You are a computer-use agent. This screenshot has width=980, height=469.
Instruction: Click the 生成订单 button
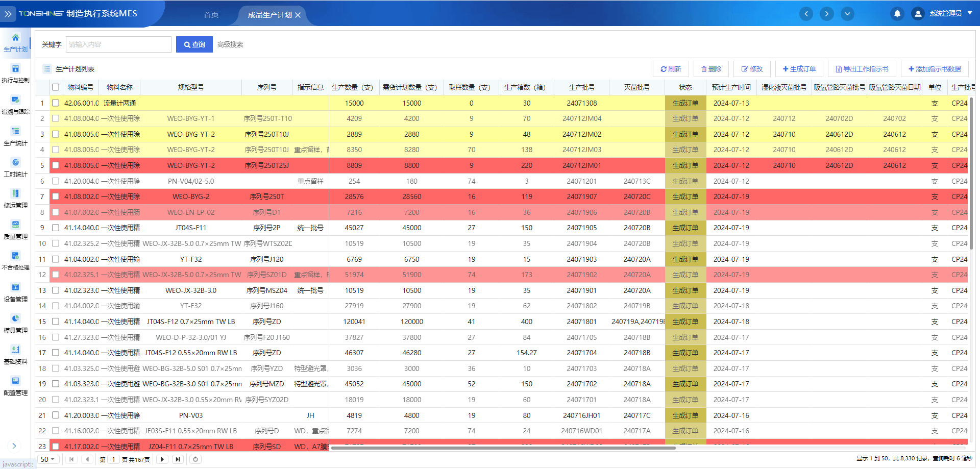(x=799, y=69)
